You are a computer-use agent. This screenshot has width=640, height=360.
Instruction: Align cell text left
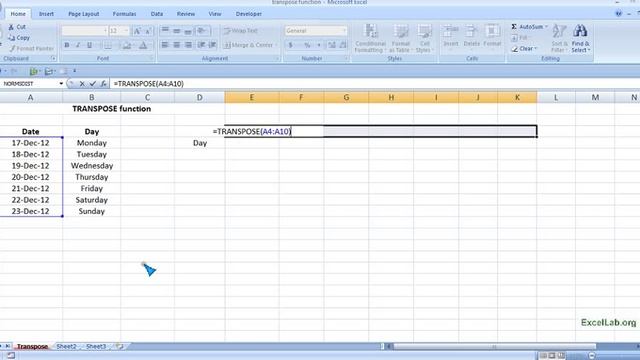point(165,45)
